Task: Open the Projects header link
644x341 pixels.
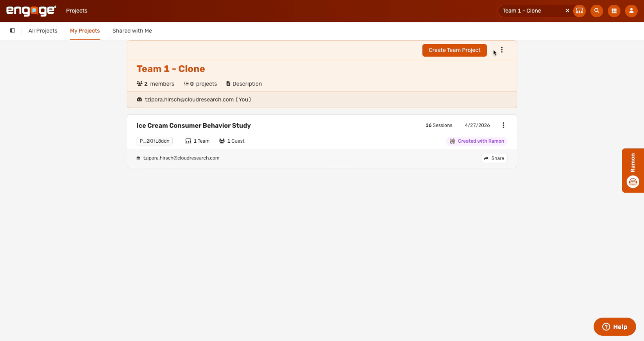Action: [x=76, y=11]
